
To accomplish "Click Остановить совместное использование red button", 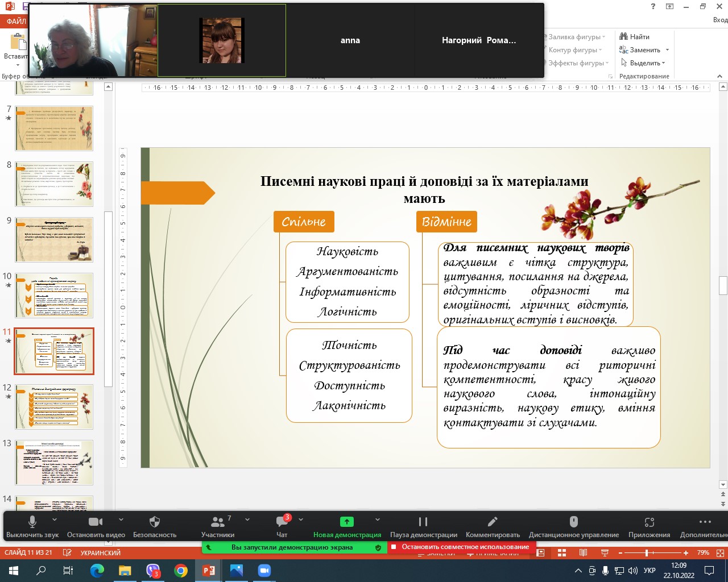I will coord(461,547).
